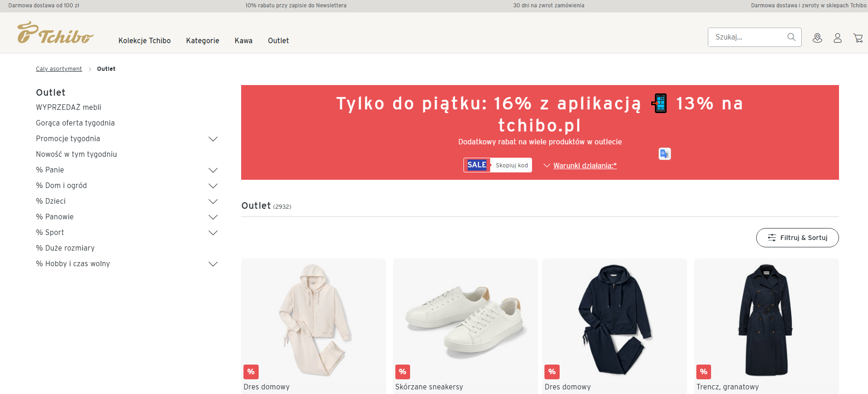Expand the % Dom i ogród category
The width and height of the screenshot is (868, 394).
click(213, 186)
